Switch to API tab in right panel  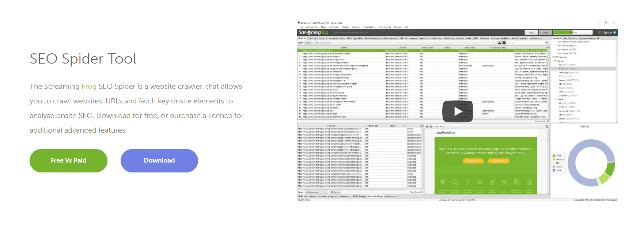599,38
